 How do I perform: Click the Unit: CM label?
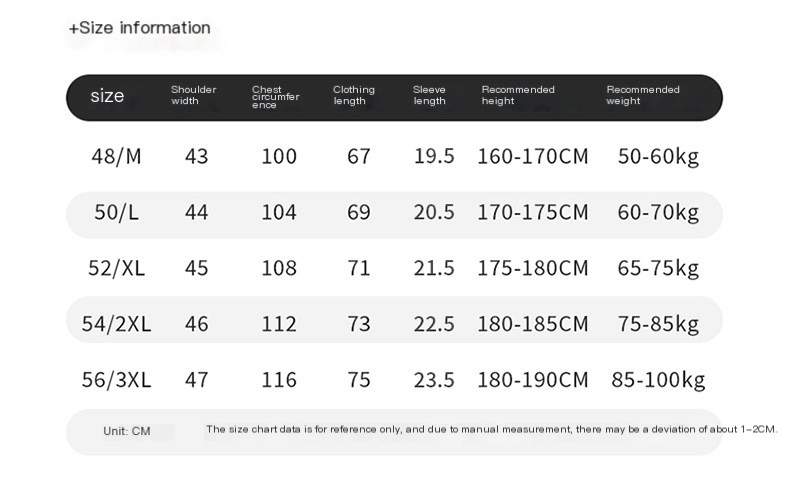[x=127, y=431]
